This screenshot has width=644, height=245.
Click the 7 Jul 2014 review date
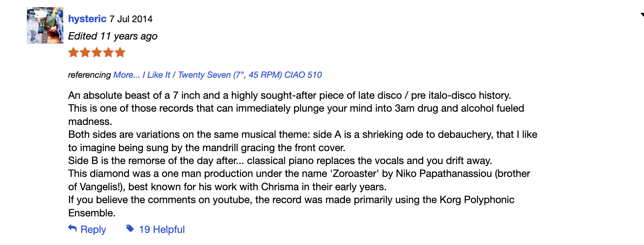click(131, 19)
